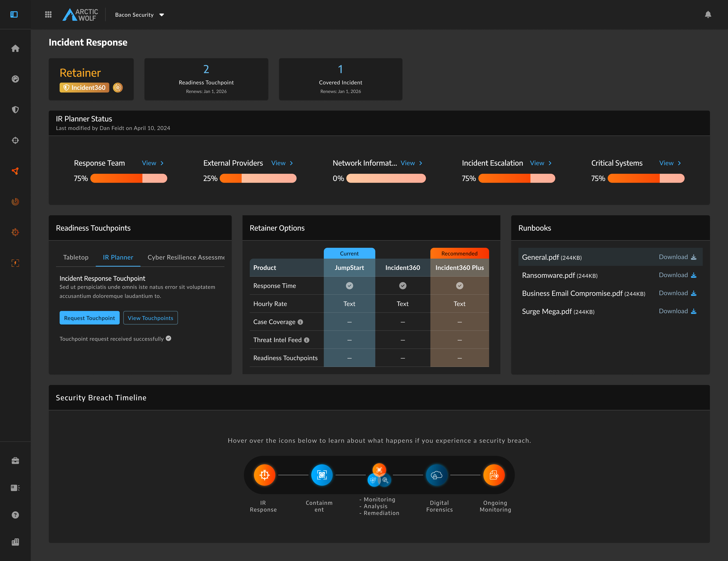Click the Retainer card title
728x561 pixels.
point(80,73)
